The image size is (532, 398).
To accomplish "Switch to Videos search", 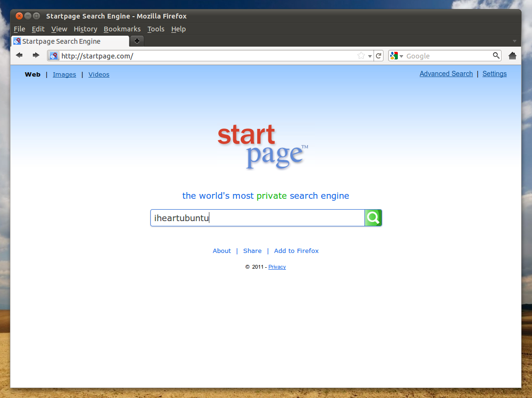I will point(99,75).
